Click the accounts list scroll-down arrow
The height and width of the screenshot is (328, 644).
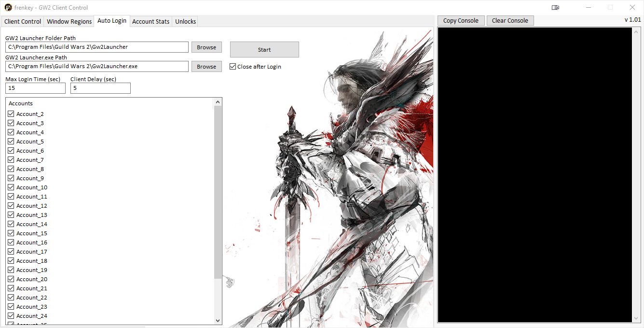tap(218, 320)
